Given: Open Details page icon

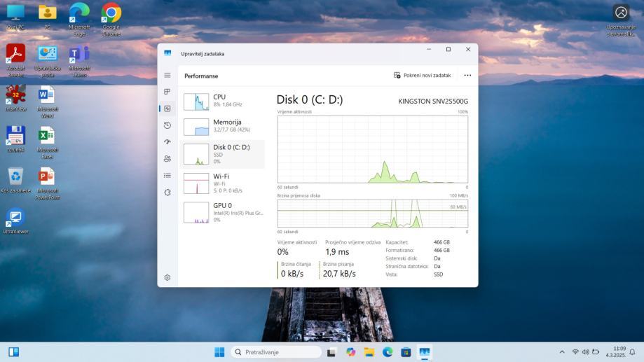Looking at the screenshot, I should coord(167,175).
